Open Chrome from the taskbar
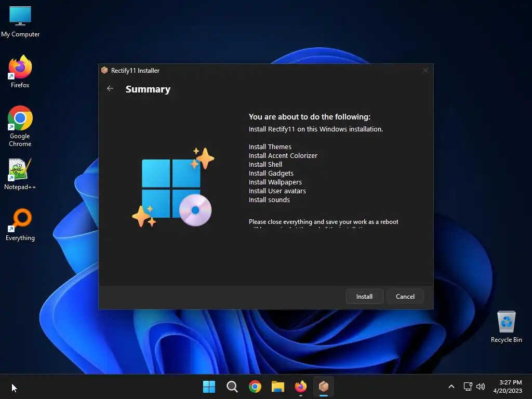Viewport: 532px width, 399px height. (255, 387)
